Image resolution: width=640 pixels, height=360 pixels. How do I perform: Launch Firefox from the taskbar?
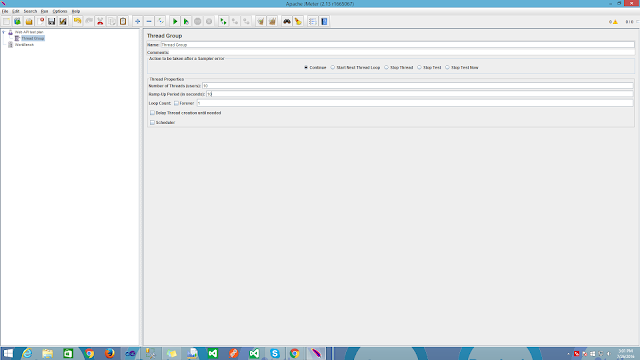coord(109,353)
